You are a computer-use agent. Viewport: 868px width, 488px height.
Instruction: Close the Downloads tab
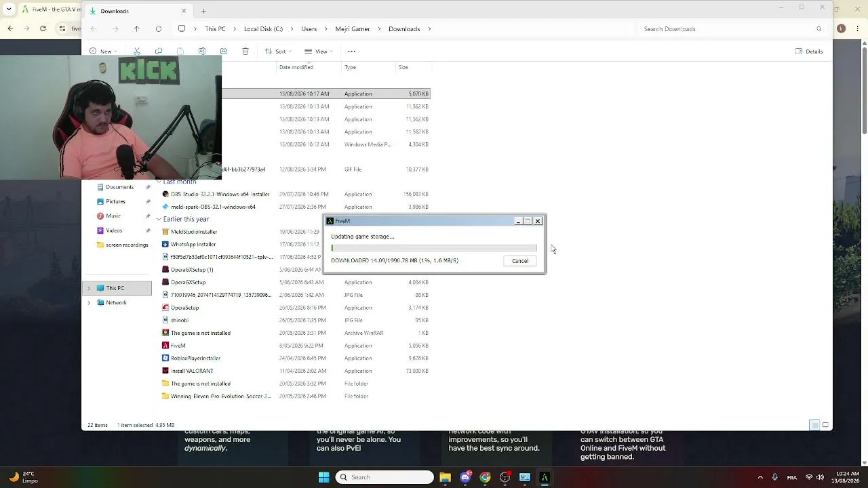(184, 11)
